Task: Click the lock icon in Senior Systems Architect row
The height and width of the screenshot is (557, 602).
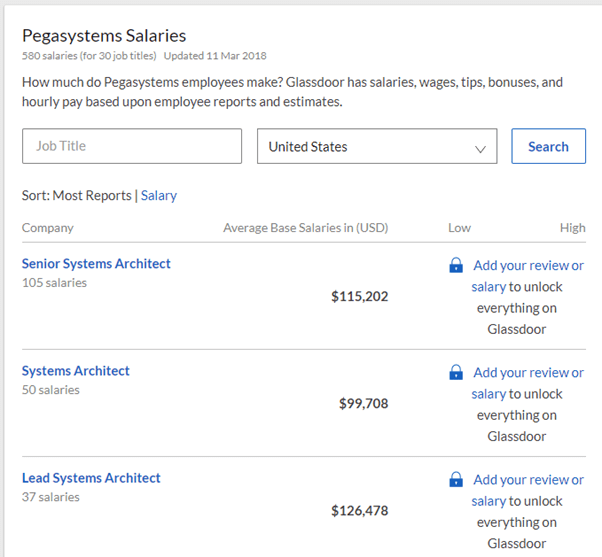Action: click(x=456, y=265)
